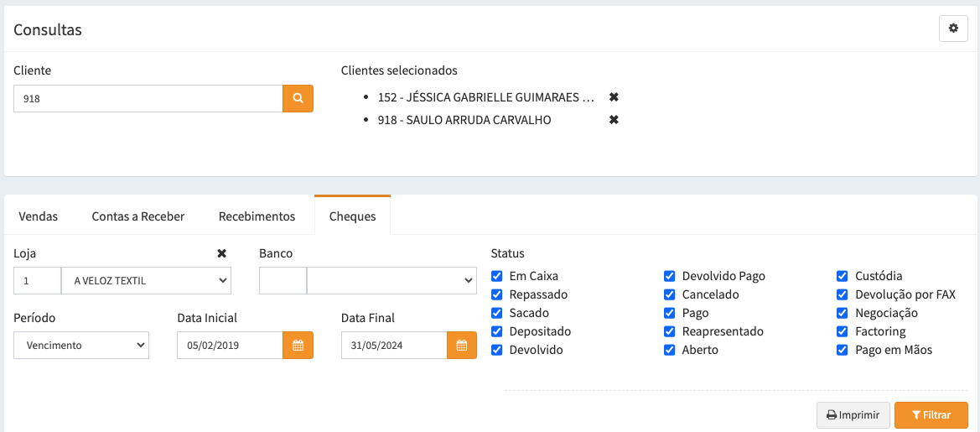Toggle the Pago em Mãos checkbox
The width and height of the screenshot is (980, 432).
843,350
